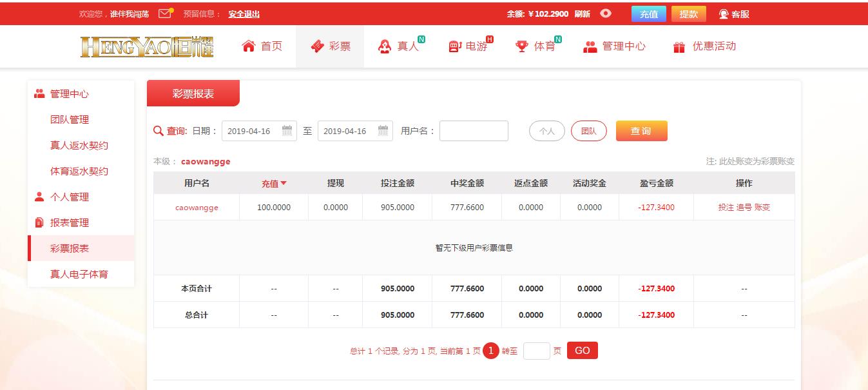Select the 团队 filter toggle

pyautogui.click(x=588, y=131)
